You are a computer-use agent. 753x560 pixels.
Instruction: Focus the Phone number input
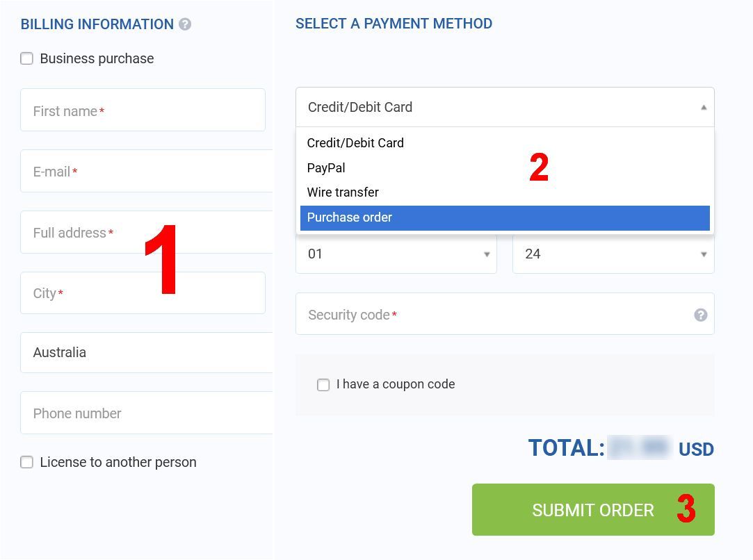(147, 413)
